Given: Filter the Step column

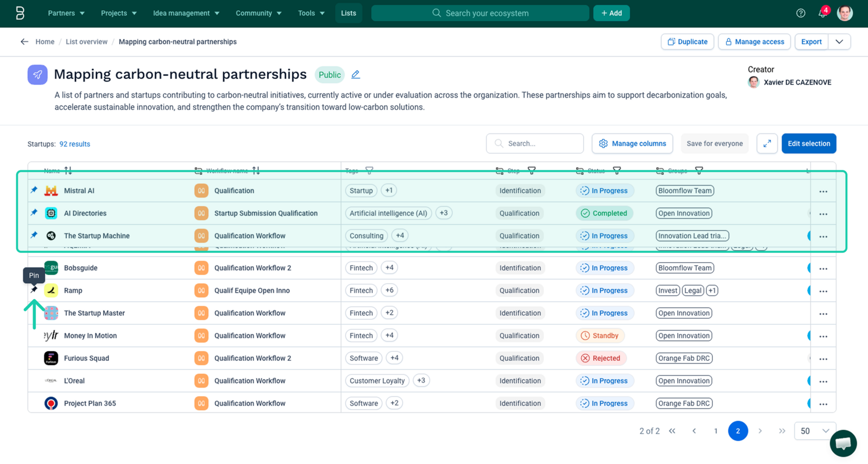Looking at the screenshot, I should pyautogui.click(x=532, y=170).
